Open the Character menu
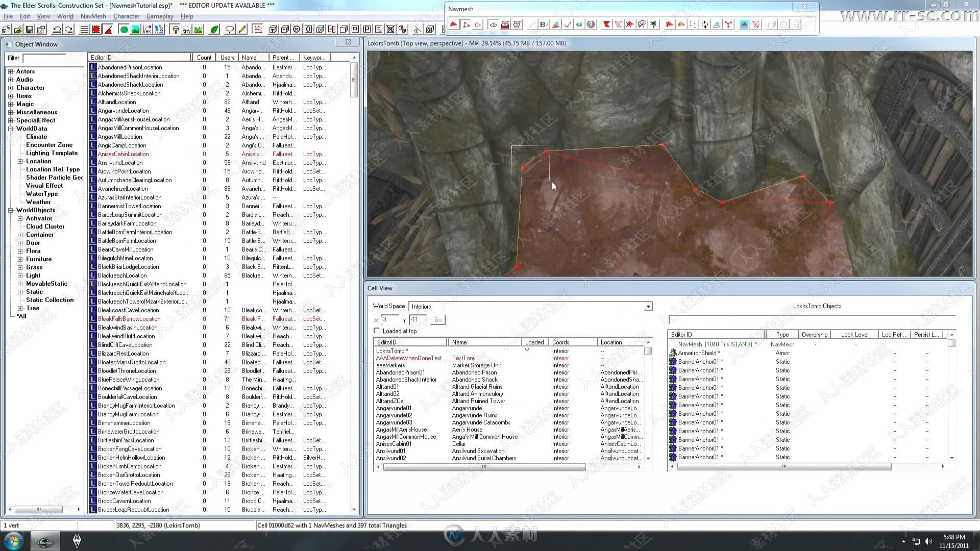The height and width of the screenshot is (551, 980). tap(125, 17)
